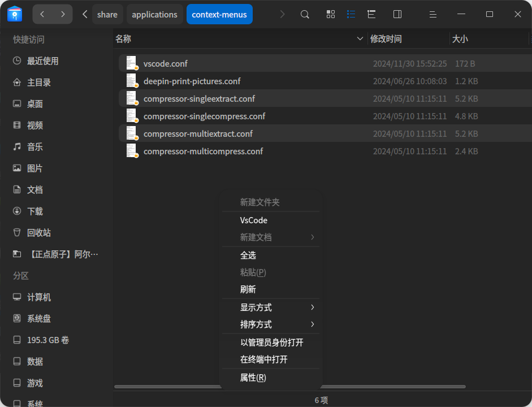Screen dimensions: 532x407
Task: Choose 以管理员身份打开 from the context menu
Action: (x=271, y=343)
